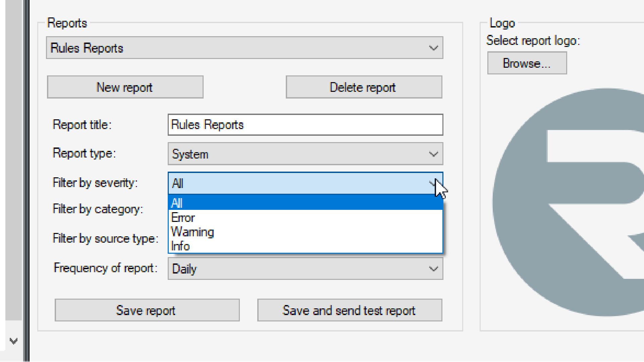Screen dimensions: 644x362
Task: Click the Filter by category label
Action: point(98,209)
